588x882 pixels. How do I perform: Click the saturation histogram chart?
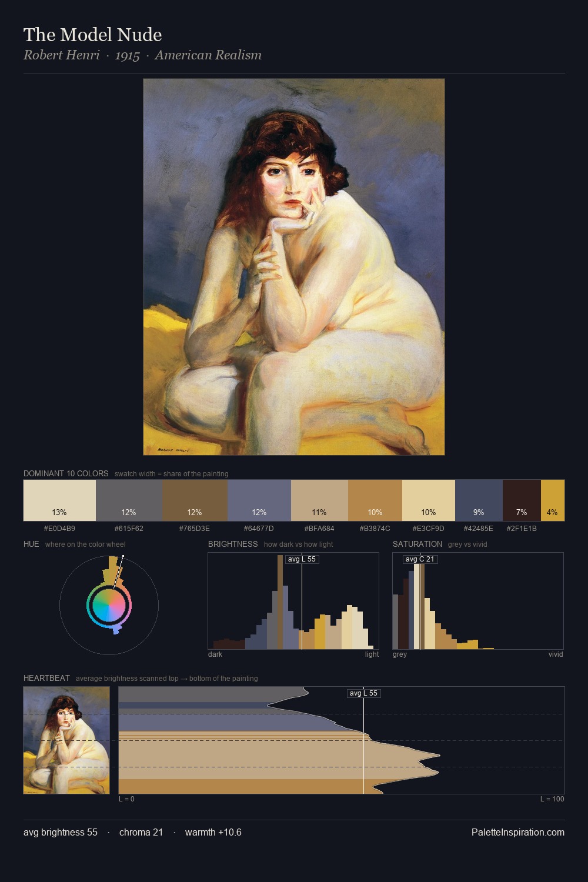(478, 601)
